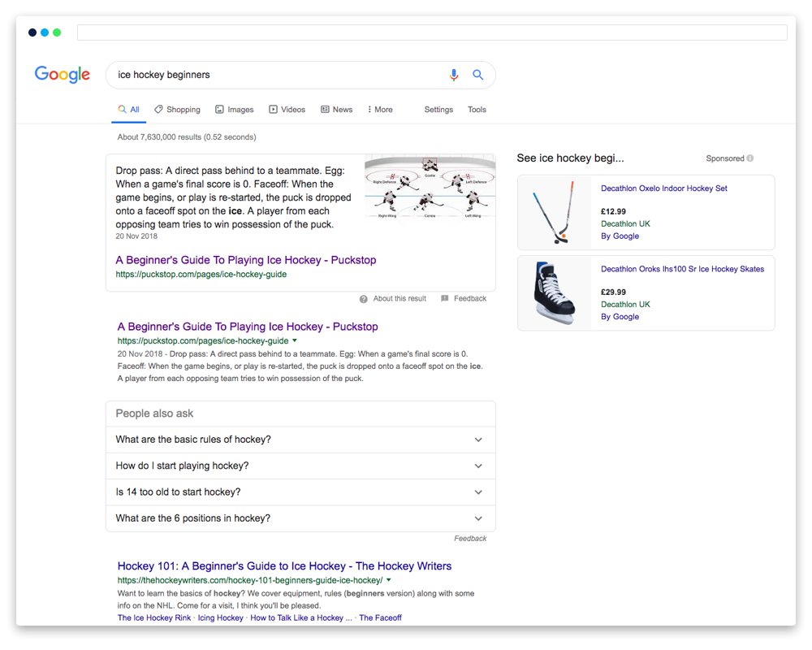Expand 'What are the basic rules of hockey?'
The image size is (812, 650).
tap(478, 440)
